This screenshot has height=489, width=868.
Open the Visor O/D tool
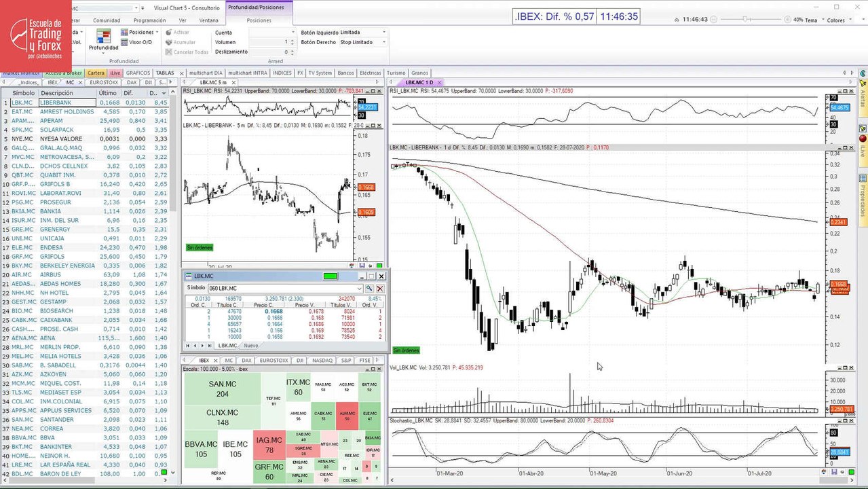coord(136,42)
